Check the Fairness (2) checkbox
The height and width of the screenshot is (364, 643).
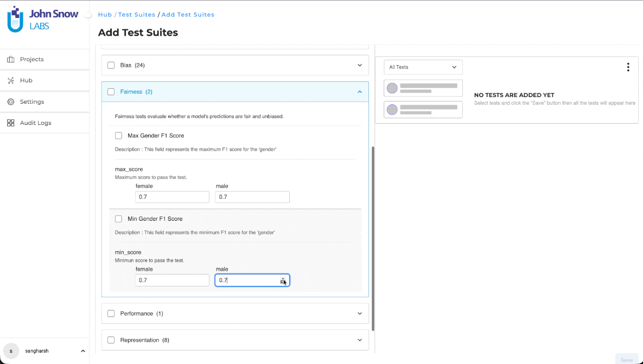click(111, 92)
